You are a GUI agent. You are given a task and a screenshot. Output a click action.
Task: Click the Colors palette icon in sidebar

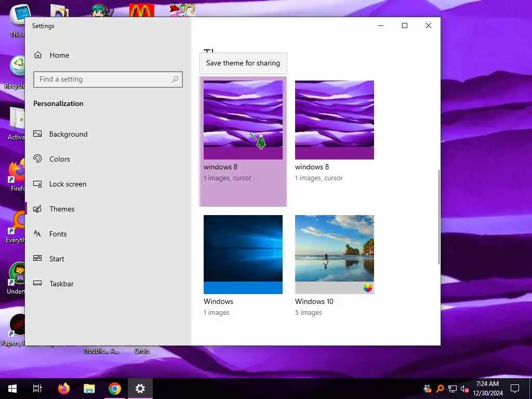37,158
